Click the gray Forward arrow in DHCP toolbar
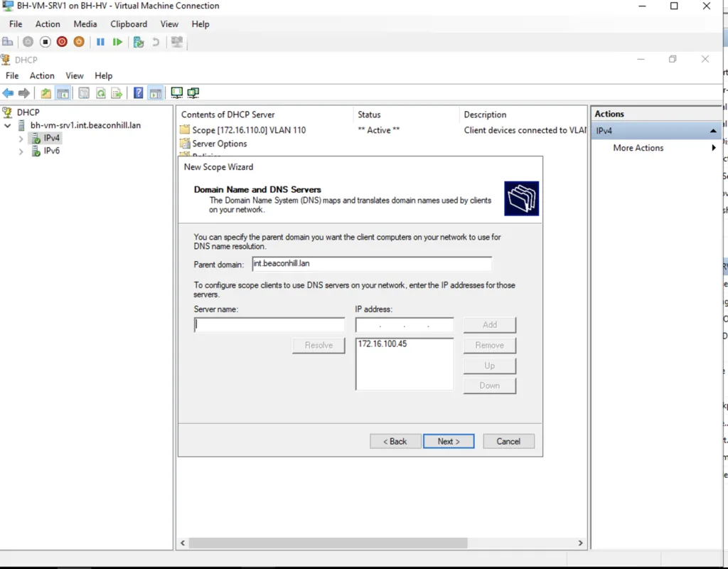The height and width of the screenshot is (569, 728). tap(24, 93)
